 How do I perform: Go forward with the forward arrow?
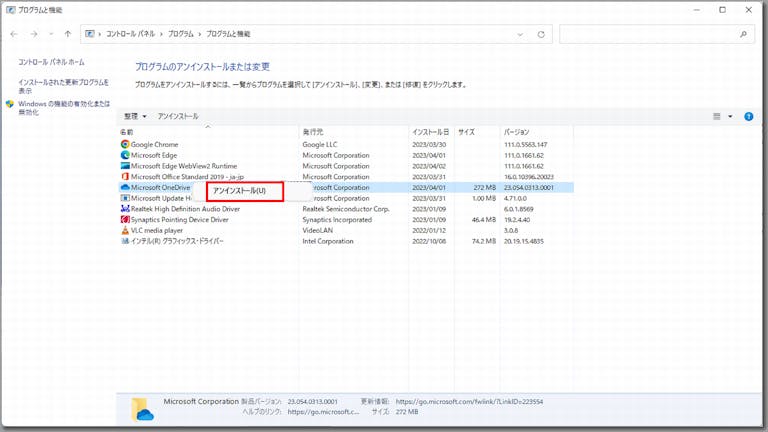tap(34, 34)
